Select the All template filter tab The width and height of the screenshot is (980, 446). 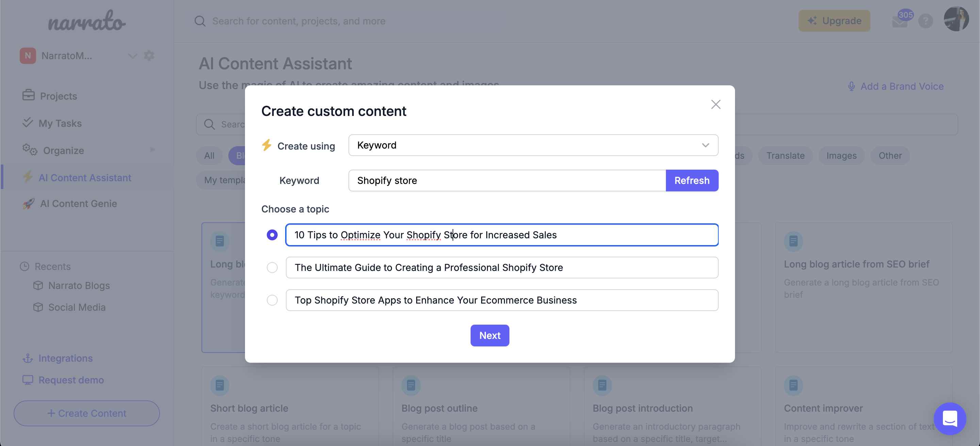pyautogui.click(x=209, y=156)
